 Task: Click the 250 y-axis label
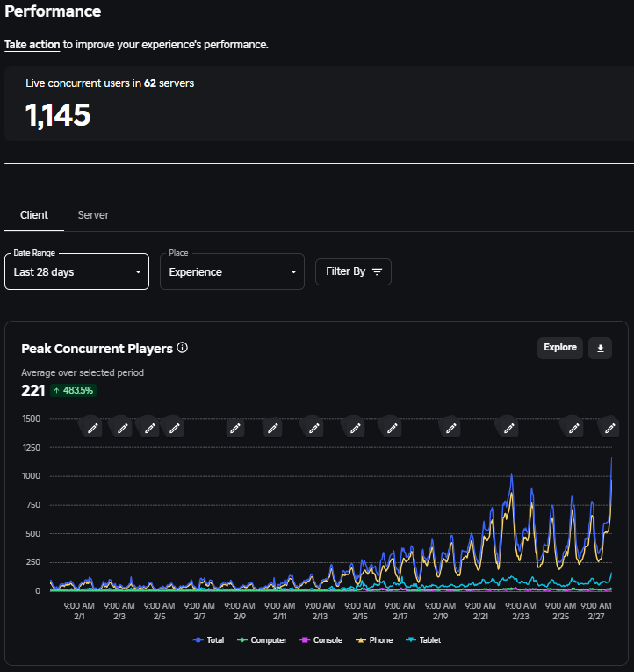33,562
